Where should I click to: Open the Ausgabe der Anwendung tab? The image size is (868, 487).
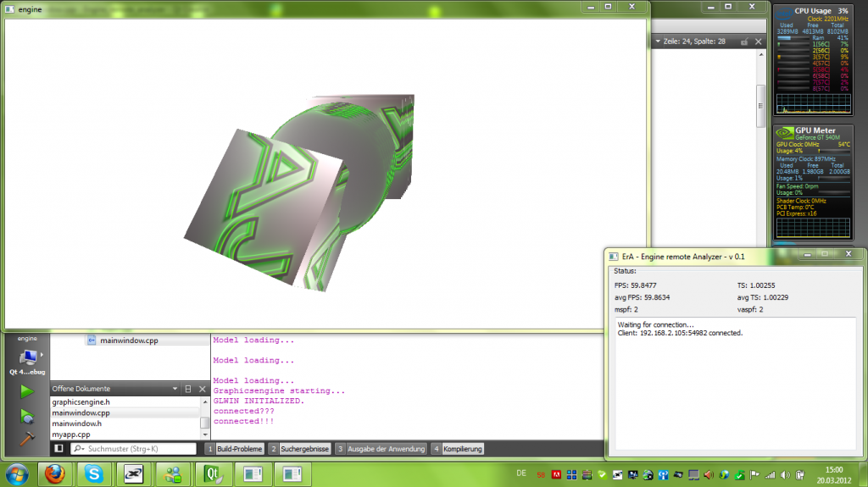(x=381, y=449)
